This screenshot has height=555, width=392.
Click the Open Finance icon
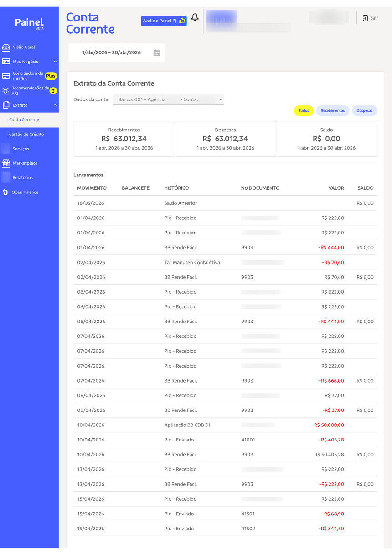pos(5,192)
